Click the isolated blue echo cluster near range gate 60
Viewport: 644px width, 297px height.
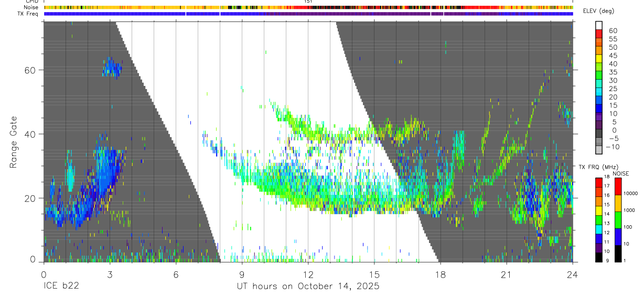coord(111,67)
